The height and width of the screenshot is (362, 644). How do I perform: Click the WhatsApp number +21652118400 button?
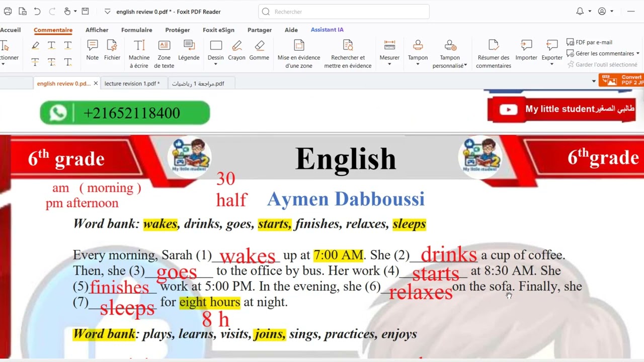[125, 113]
